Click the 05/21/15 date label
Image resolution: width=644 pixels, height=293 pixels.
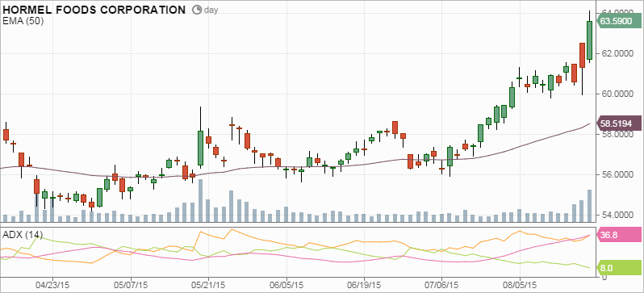pyautogui.click(x=208, y=284)
